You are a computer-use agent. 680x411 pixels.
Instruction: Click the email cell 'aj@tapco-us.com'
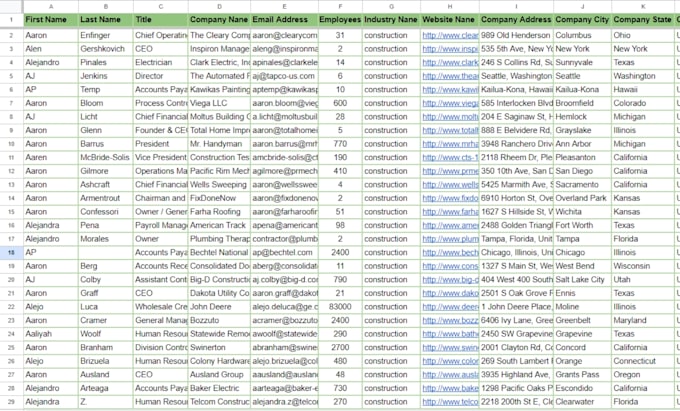pyautogui.click(x=284, y=76)
